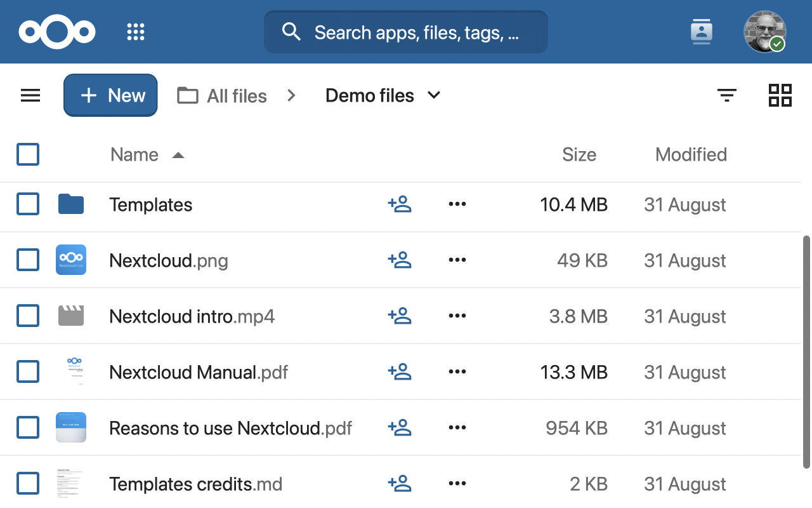Tick the Nextcloud Manual.pdf checkbox

point(28,372)
